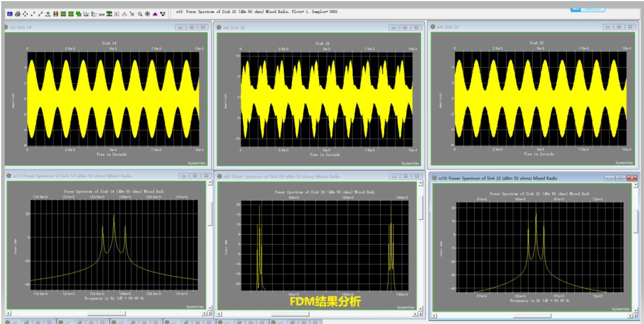This screenshot has width=644, height=324.
Task: Click the red vertical bars toolbar icon
Action: tap(56, 13)
